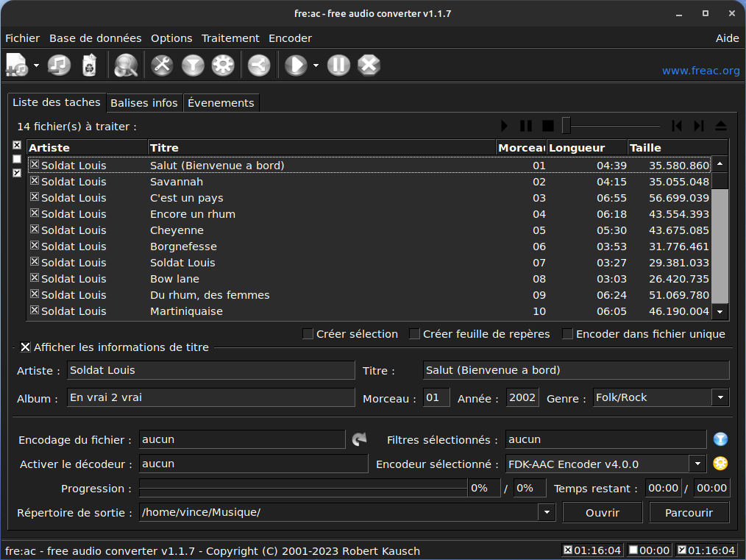Screen dimensions: 746x560
Task: Expand the Genre dropdown
Action: click(x=720, y=398)
